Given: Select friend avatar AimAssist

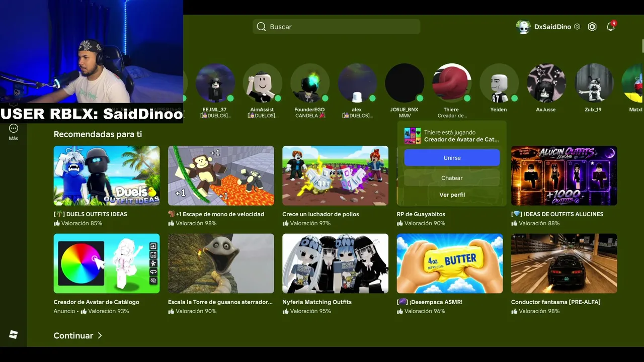Looking at the screenshot, I should (263, 83).
